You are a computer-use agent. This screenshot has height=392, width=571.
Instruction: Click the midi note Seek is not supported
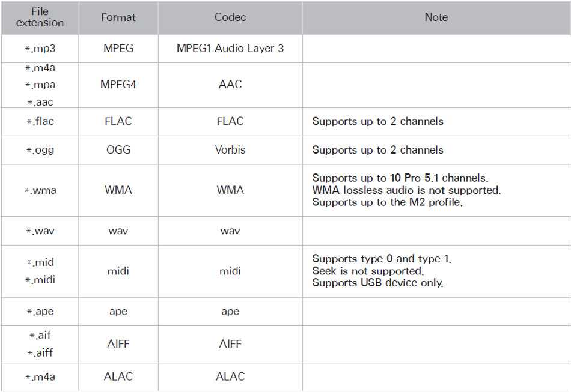[368, 271]
